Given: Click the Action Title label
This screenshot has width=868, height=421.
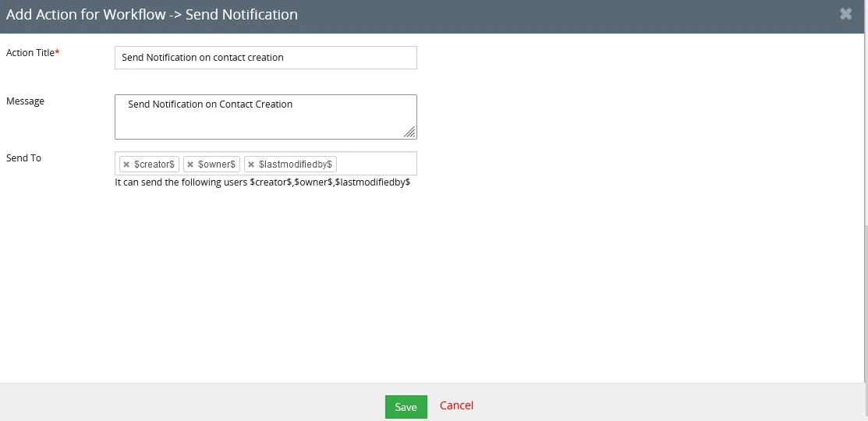Looking at the screenshot, I should (x=31, y=53).
